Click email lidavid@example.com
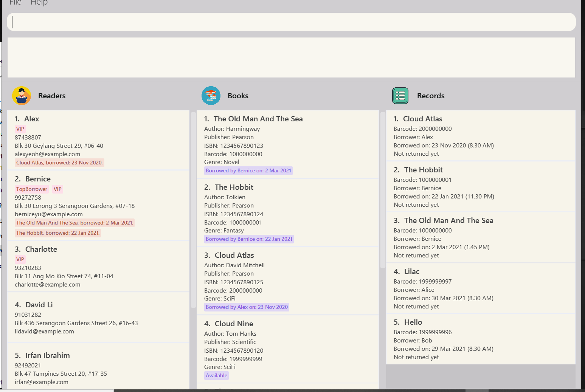Viewport: 585px width, 392px height. 44,331
